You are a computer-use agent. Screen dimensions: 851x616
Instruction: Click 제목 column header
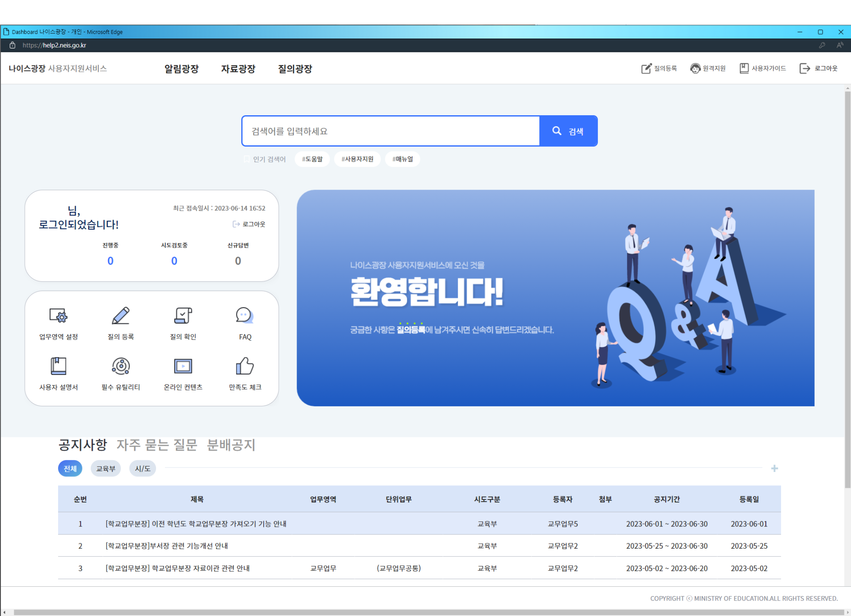point(197,499)
